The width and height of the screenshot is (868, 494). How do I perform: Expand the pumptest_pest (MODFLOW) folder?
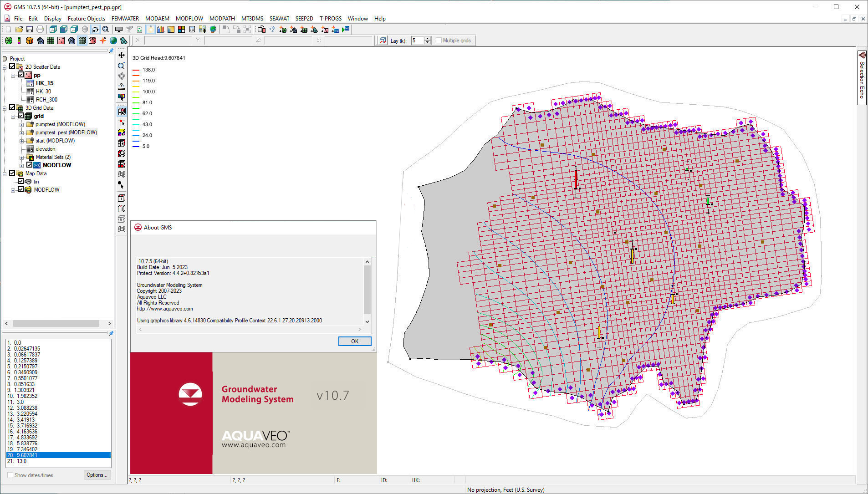coord(21,132)
